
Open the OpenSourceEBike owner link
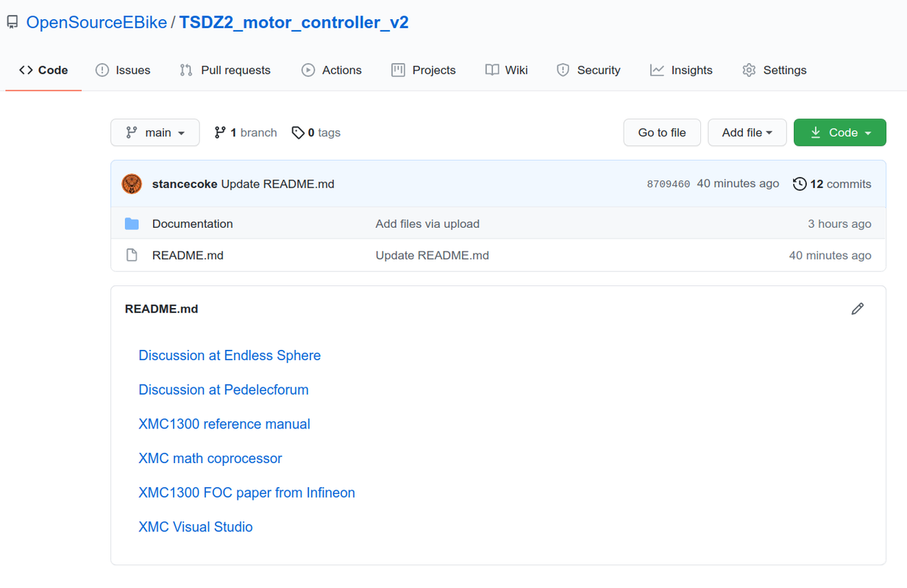pyautogui.click(x=96, y=23)
